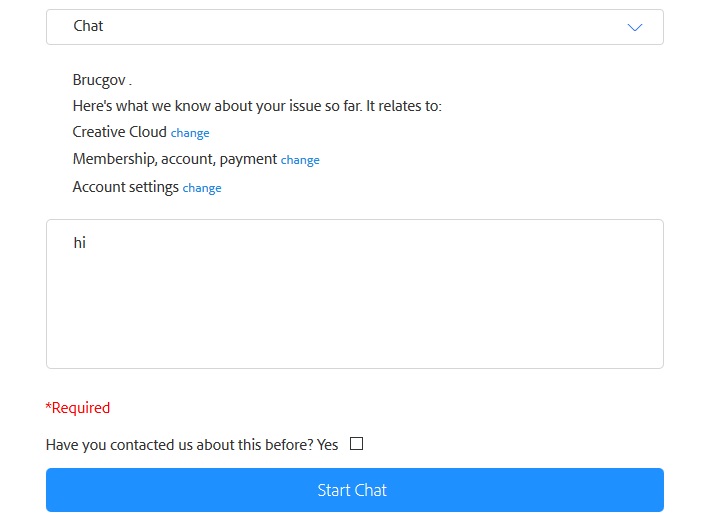Change the Creative Cloud product selection
The image size is (701, 514).
pyautogui.click(x=190, y=133)
